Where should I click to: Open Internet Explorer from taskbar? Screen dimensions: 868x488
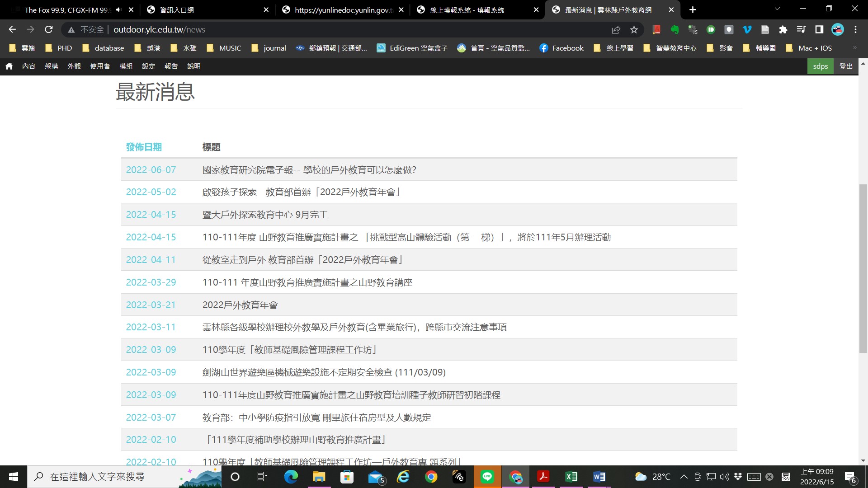coord(403,477)
